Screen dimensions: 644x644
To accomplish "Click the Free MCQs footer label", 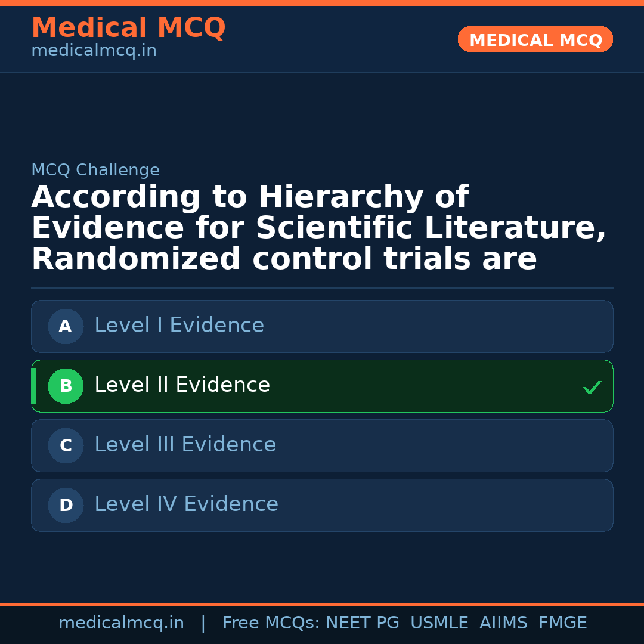I will tap(271, 623).
